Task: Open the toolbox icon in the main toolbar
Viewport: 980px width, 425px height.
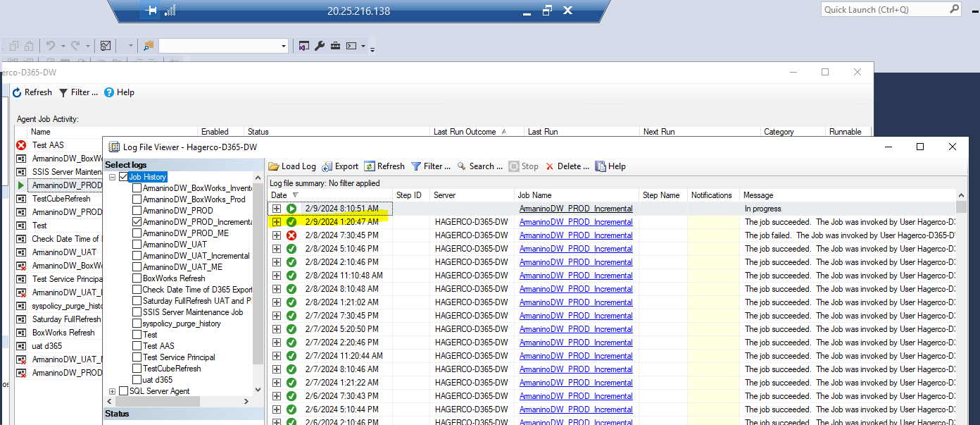Action: (x=334, y=46)
